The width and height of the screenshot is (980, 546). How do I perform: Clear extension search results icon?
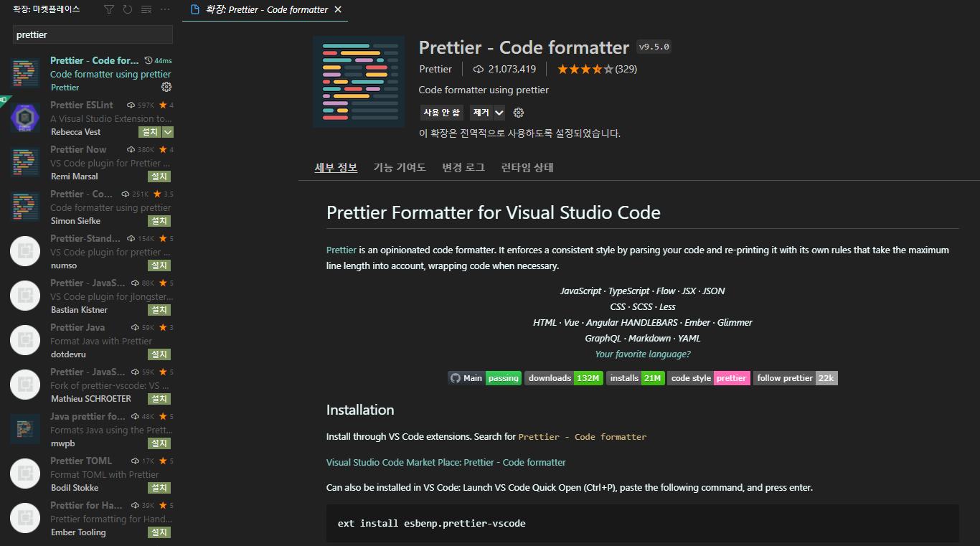[x=146, y=9]
